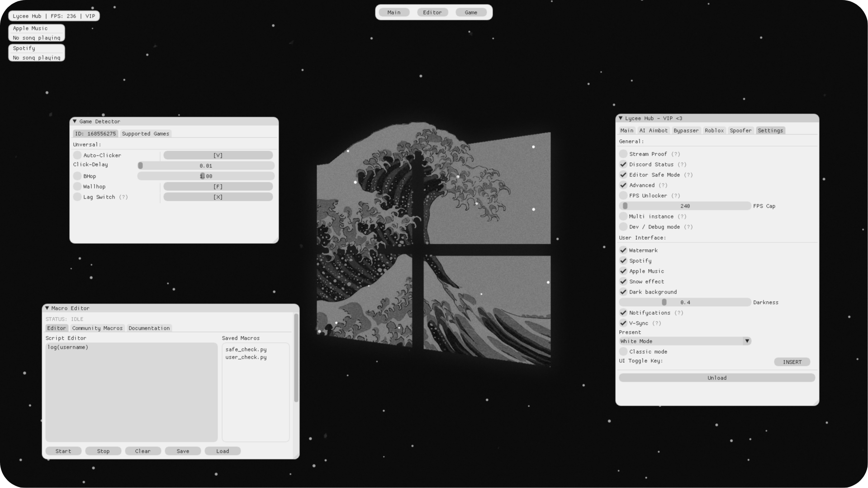Open the White Mode combo box
868x488 pixels.
[685, 341]
